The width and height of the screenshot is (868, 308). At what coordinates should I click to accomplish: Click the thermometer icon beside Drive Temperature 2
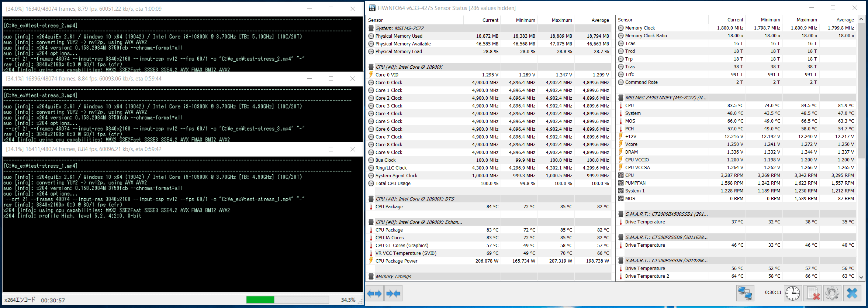click(621, 276)
